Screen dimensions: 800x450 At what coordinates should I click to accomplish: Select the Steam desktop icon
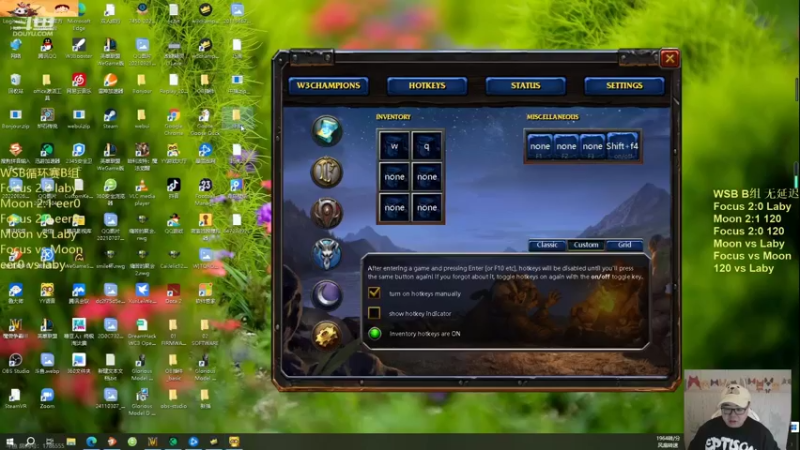[110, 118]
